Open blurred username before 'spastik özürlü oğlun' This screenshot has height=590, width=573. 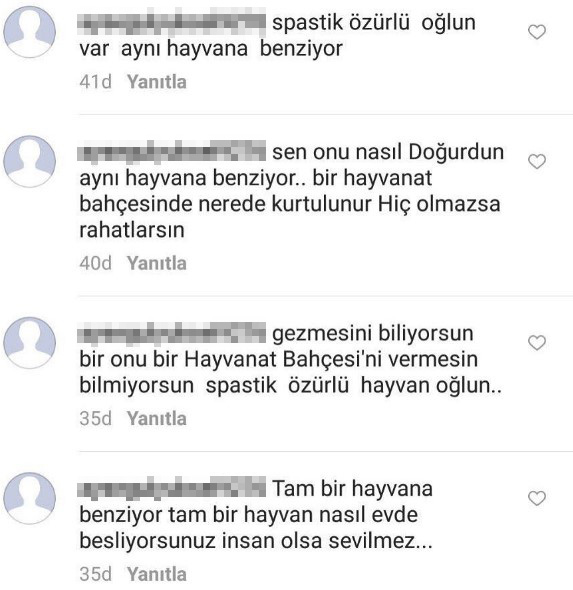[172, 23]
